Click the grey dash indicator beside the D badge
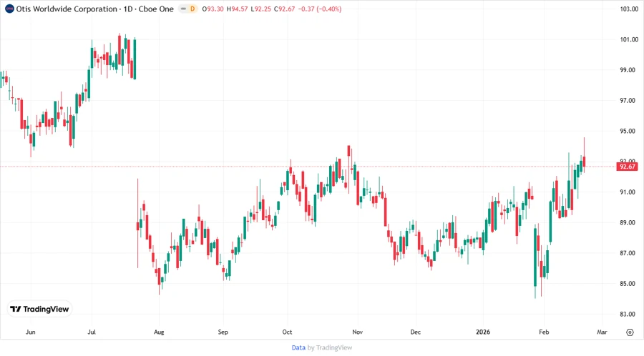 click(x=183, y=9)
